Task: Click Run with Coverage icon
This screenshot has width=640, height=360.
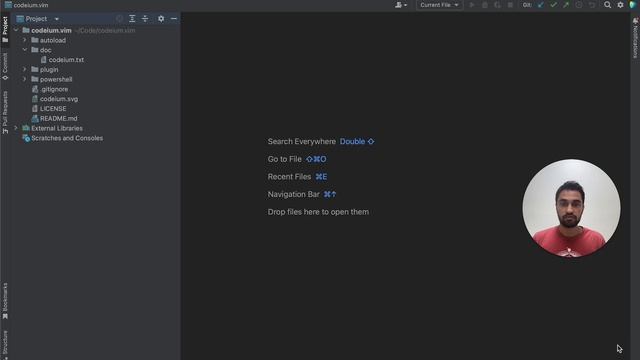Action: coord(497,5)
